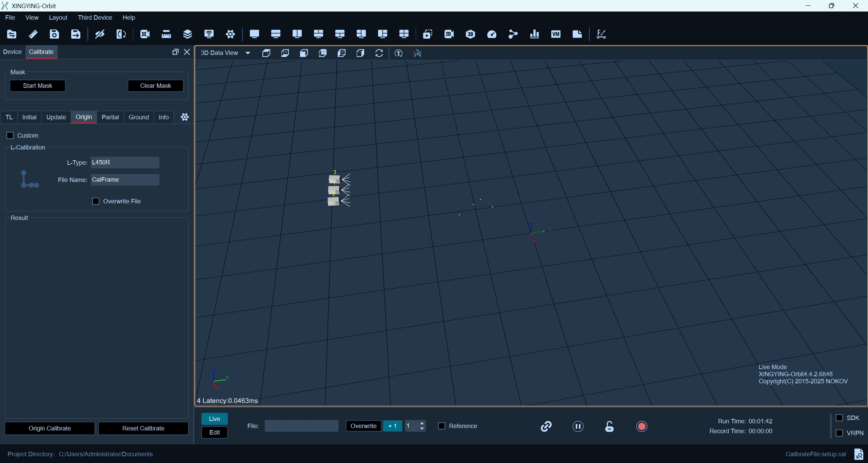Click the Clear Mask button

point(156,86)
